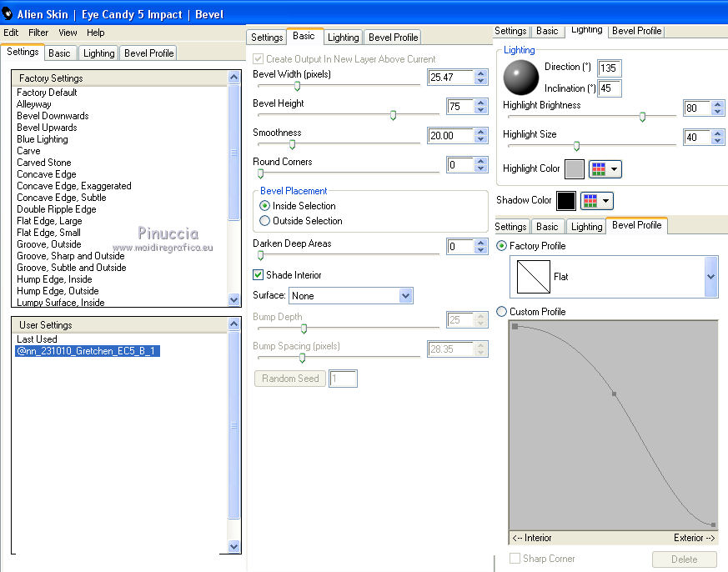Click the Direction value field showing 135
Screen dimensions: 728x572
609,68
